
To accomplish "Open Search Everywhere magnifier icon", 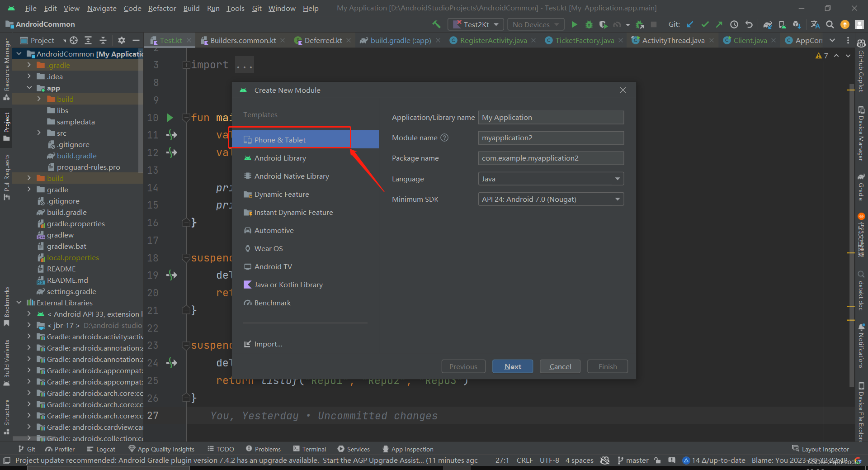I will (x=830, y=24).
